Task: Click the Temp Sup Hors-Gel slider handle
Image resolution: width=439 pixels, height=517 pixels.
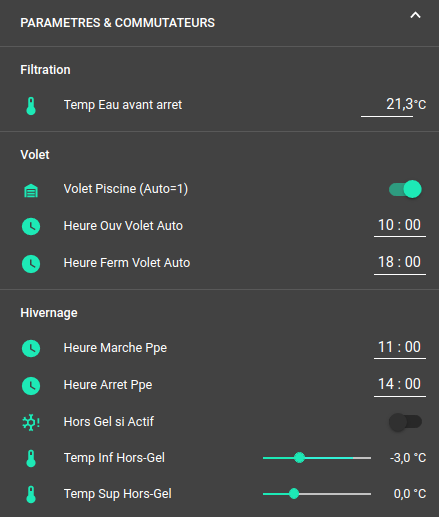Action: coord(294,494)
